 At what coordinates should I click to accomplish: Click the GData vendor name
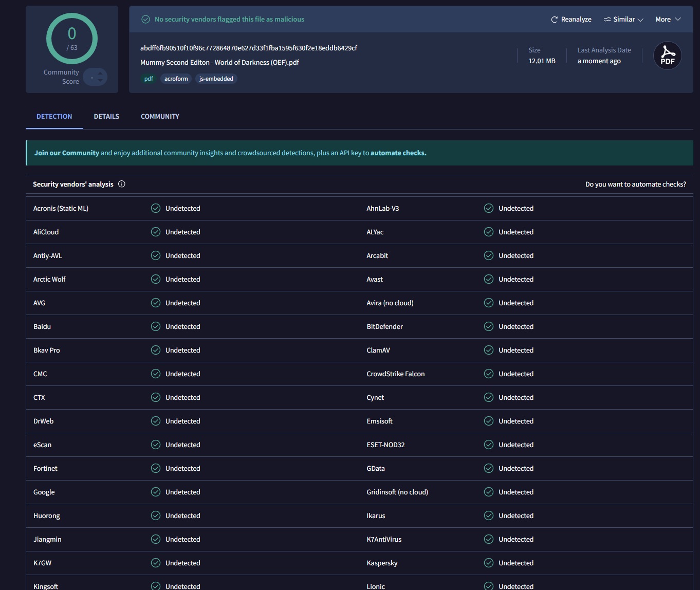point(376,468)
